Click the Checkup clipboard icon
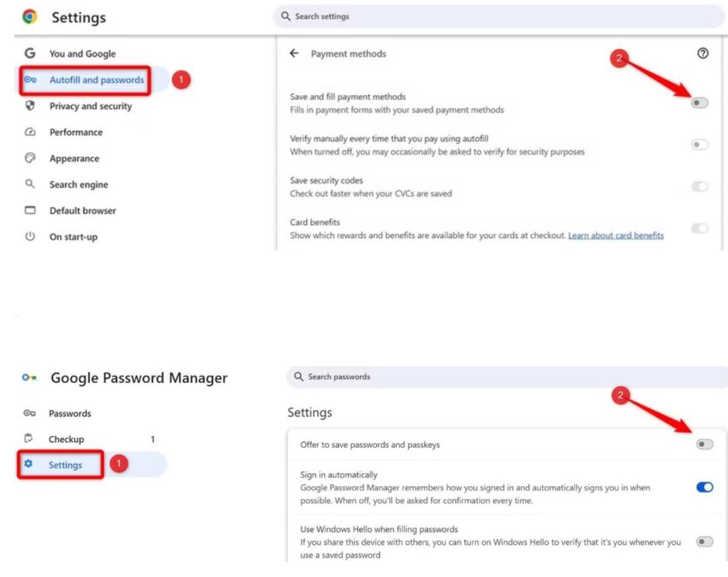This screenshot has width=728, height=577. pos(29,437)
